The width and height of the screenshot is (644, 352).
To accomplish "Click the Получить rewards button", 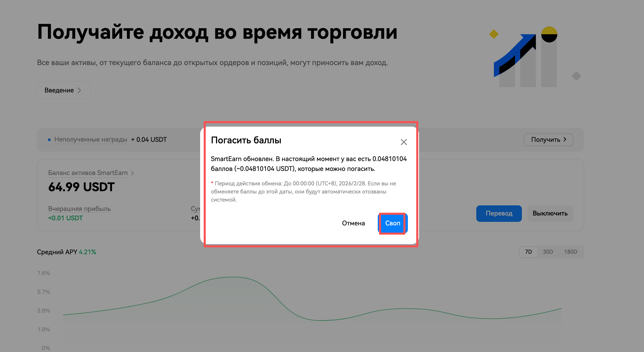I will click(x=548, y=140).
